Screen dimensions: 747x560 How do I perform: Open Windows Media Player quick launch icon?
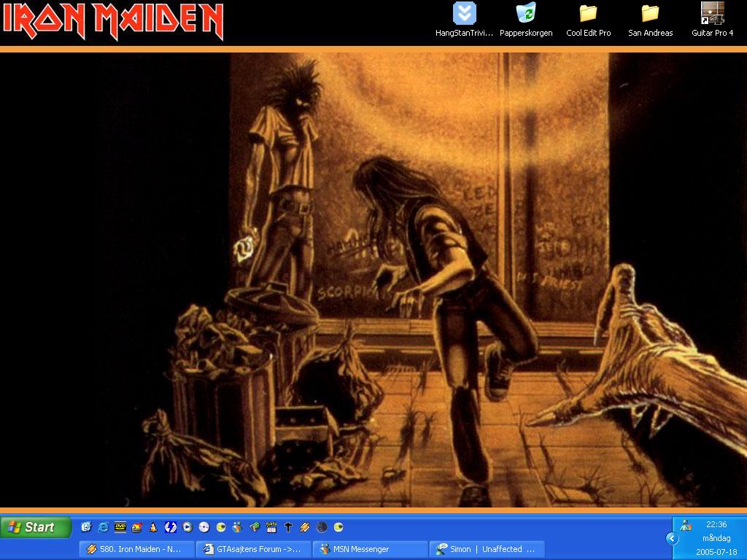click(187, 527)
